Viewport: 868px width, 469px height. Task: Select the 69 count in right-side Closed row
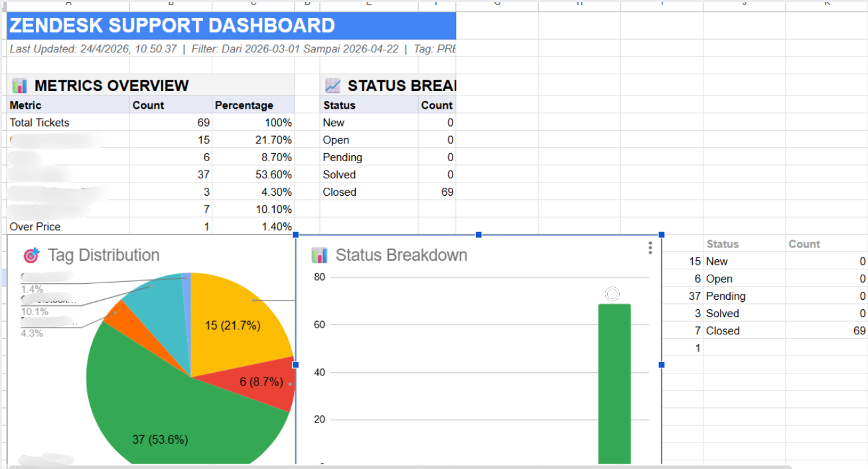tap(827, 330)
